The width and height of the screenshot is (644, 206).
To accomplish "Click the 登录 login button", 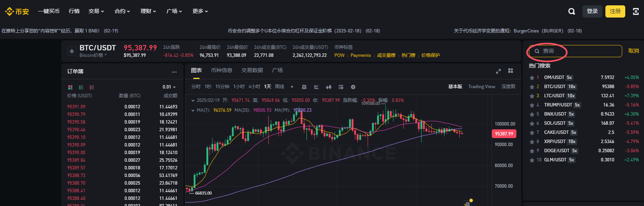I will pyautogui.click(x=592, y=11).
